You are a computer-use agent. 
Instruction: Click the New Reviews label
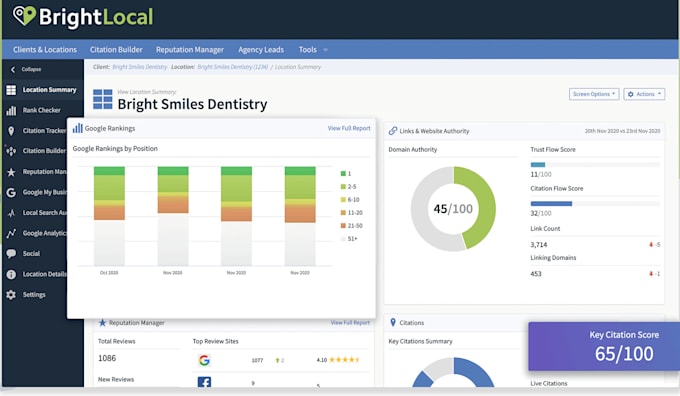click(116, 379)
